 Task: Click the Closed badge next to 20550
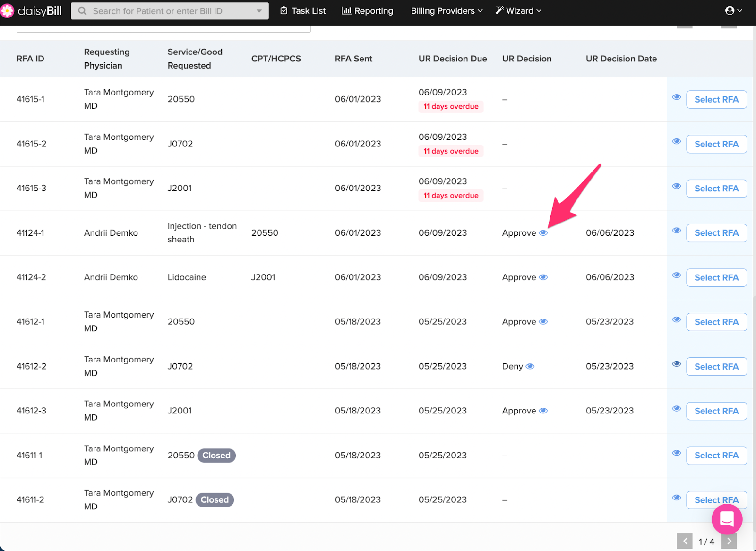point(216,456)
